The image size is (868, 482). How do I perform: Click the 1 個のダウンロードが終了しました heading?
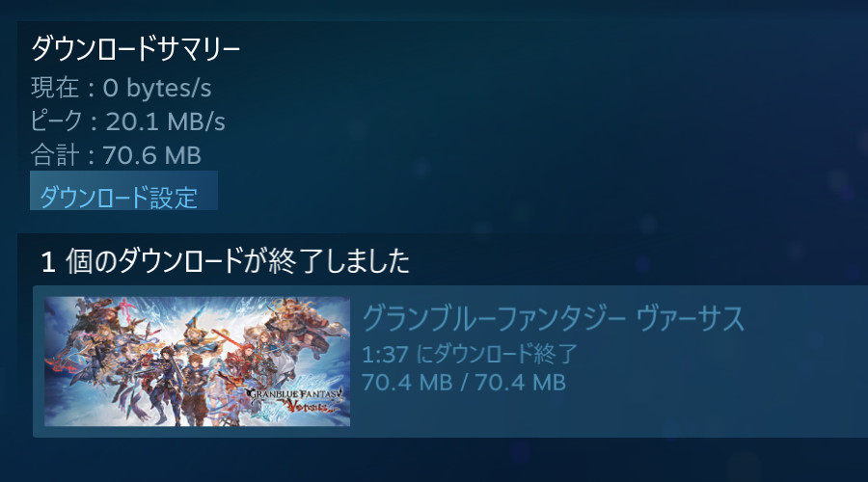point(226,260)
